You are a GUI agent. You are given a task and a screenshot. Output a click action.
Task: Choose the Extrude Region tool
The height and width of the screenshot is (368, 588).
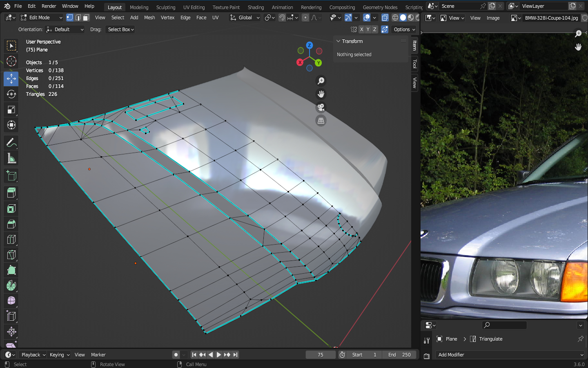pos(11,193)
